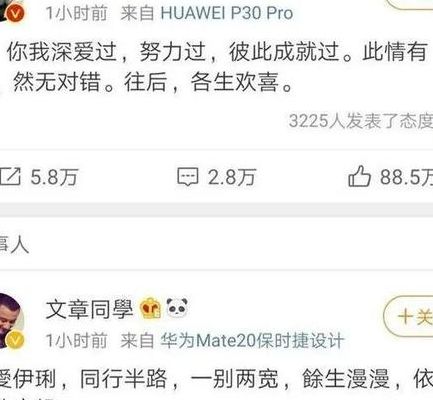Tap the crown membership badge
This screenshot has height=400, width=433.
150,308
